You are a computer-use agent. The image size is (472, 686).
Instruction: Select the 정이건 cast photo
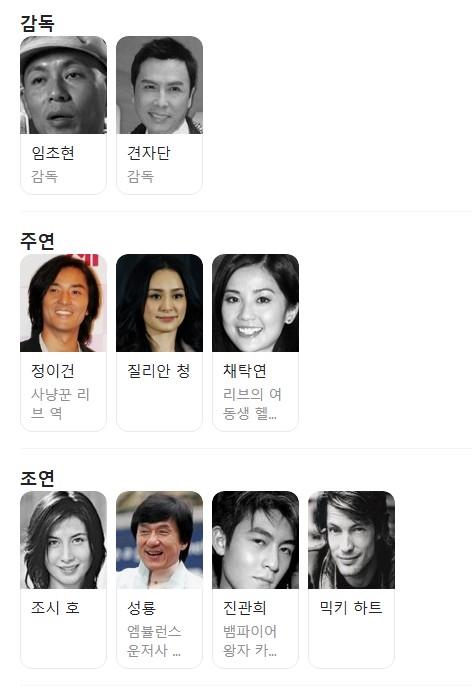63,303
